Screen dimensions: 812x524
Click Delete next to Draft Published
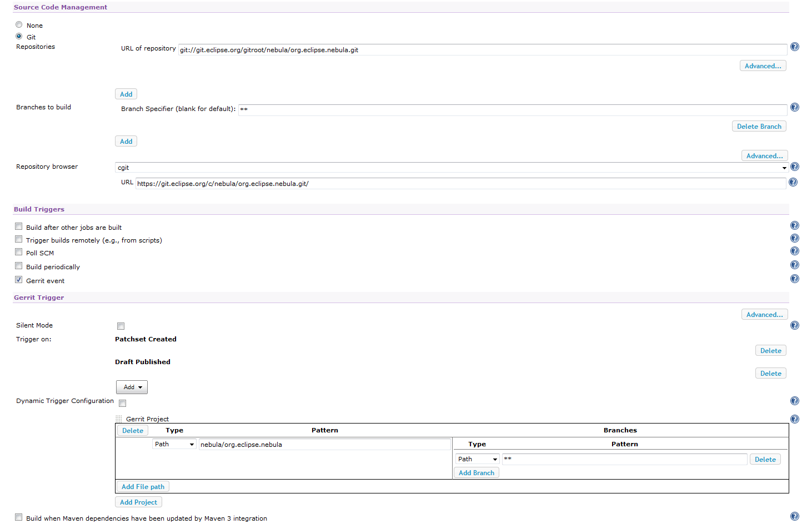tap(770, 372)
